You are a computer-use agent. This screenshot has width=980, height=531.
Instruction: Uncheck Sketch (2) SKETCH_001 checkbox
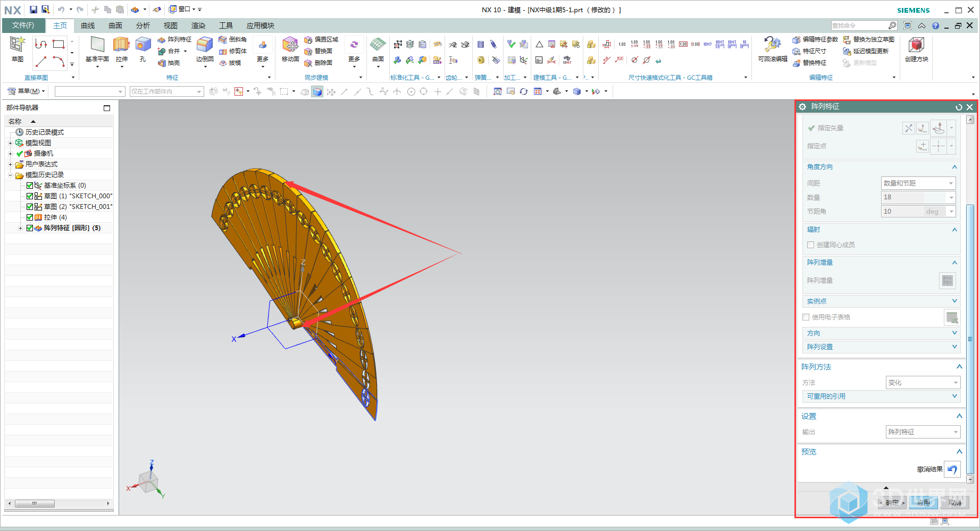[x=30, y=207]
